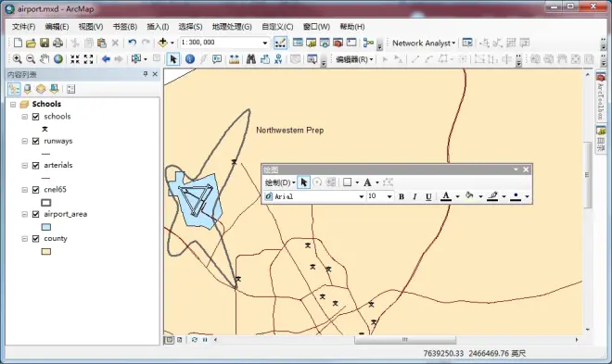Click the Fixed Zoom In icon
Screen dimensions: 612x364
click(75, 59)
